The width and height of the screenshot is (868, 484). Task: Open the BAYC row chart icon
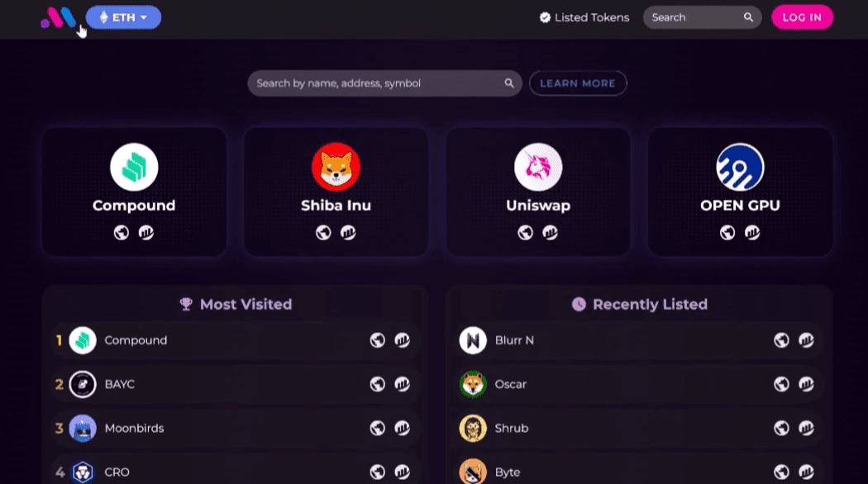(403, 384)
